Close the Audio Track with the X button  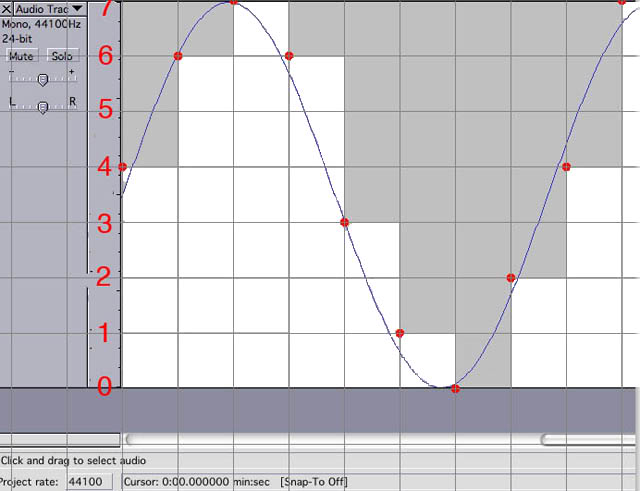(7, 8)
